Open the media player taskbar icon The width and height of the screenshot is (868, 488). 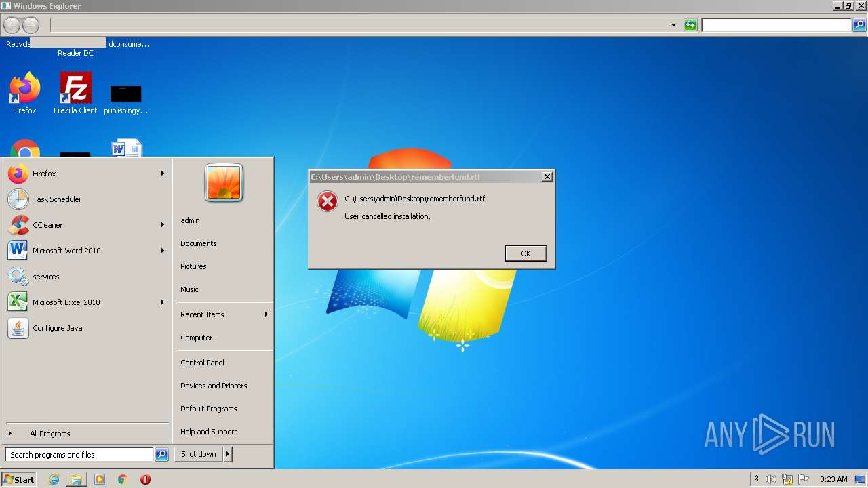pos(100,479)
